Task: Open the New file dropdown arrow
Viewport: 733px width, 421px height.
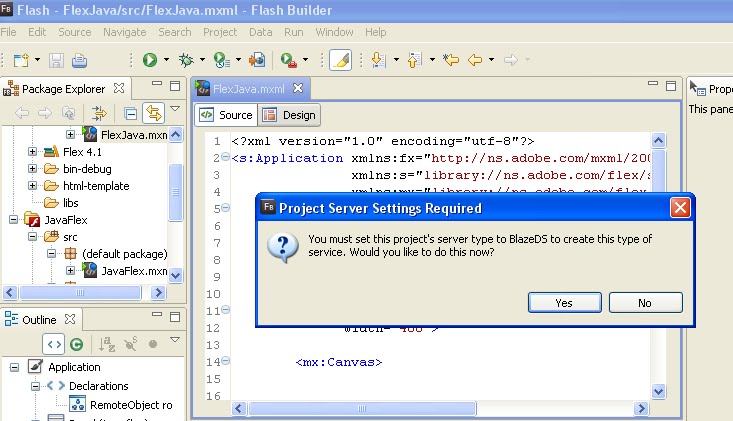Action: tap(37, 60)
